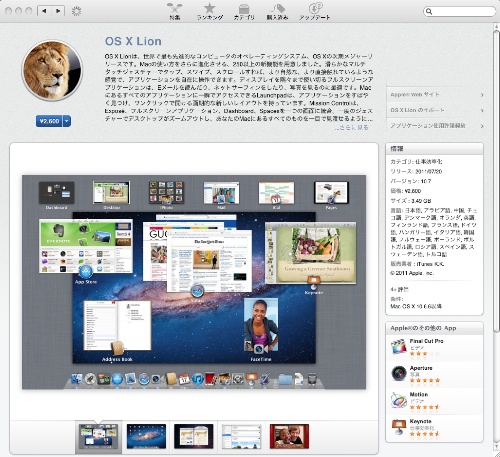500x457 pixels.
Task: Open the application license agreement link
Action: coord(428,126)
